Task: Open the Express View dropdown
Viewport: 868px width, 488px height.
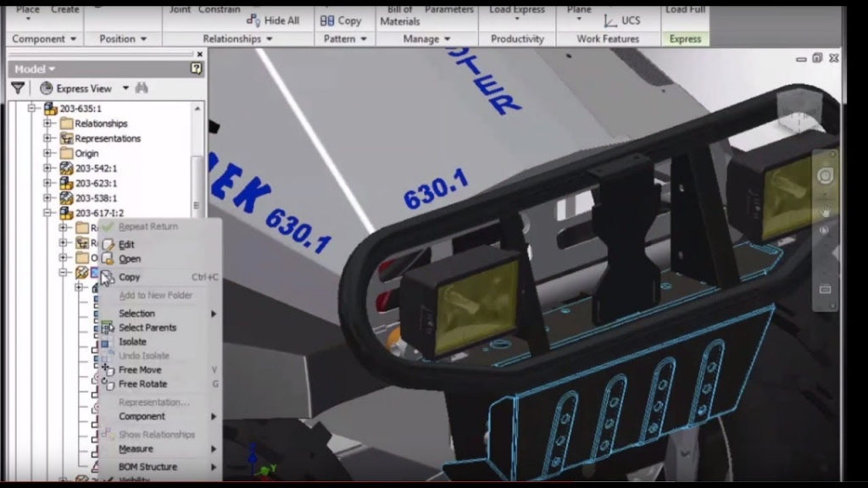Action: pos(125,88)
